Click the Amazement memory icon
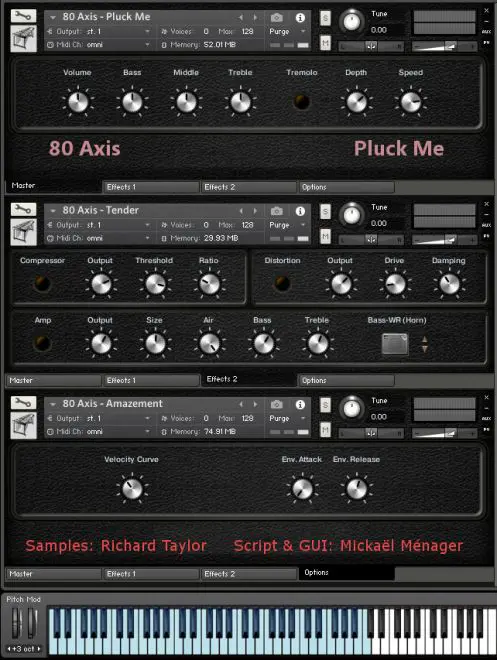Viewport: 497px width, 660px height. coord(164,432)
